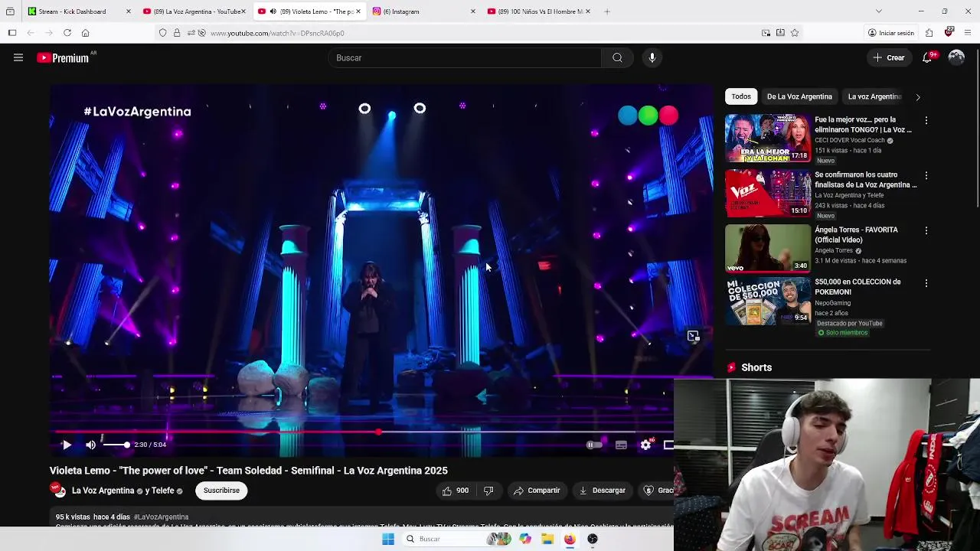
Task: Open La Voz Argentina channel name link
Action: (x=103, y=491)
